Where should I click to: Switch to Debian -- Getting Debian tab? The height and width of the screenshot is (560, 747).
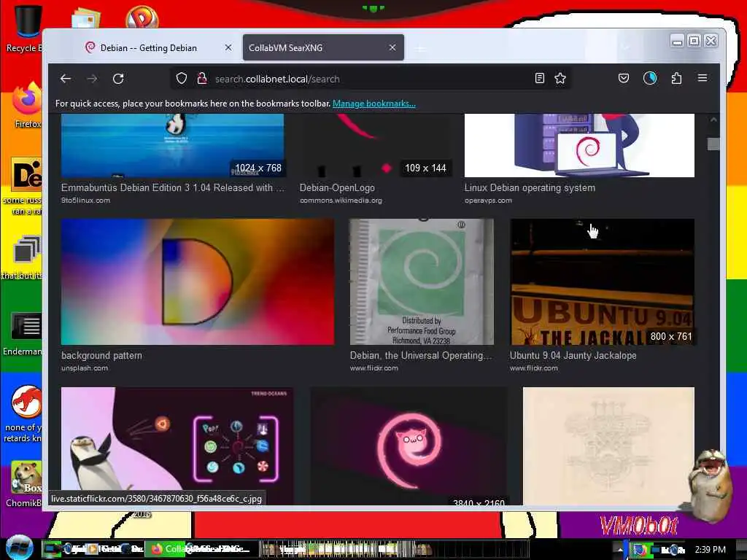149,47
